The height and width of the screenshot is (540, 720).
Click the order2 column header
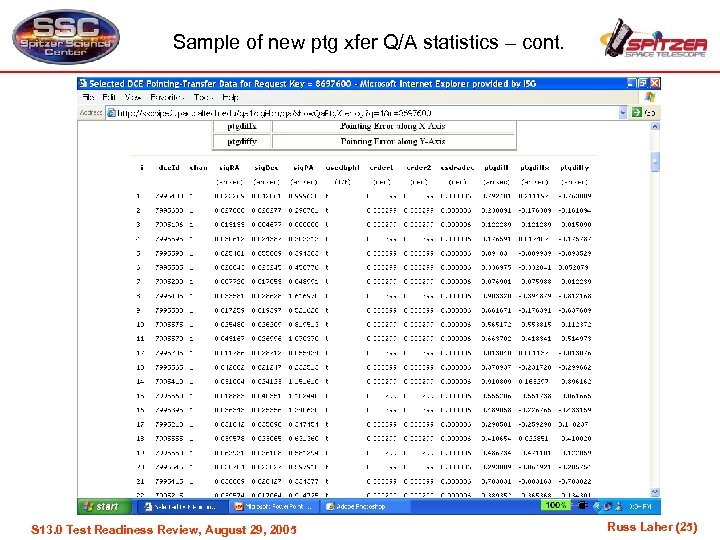[419, 168]
